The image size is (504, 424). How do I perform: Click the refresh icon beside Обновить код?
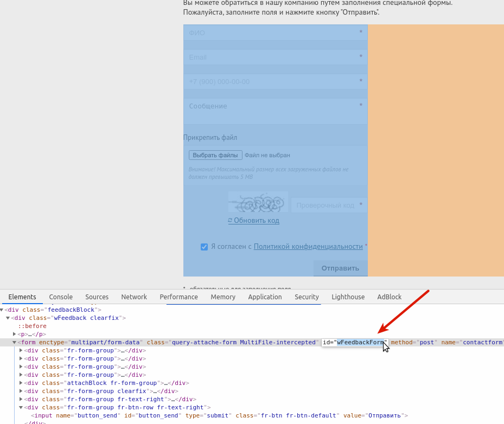tap(230, 220)
